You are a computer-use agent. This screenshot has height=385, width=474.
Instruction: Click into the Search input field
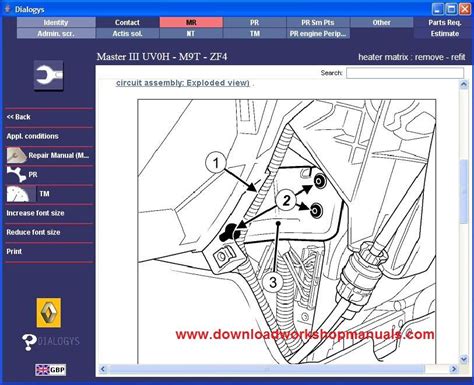[x=405, y=73]
